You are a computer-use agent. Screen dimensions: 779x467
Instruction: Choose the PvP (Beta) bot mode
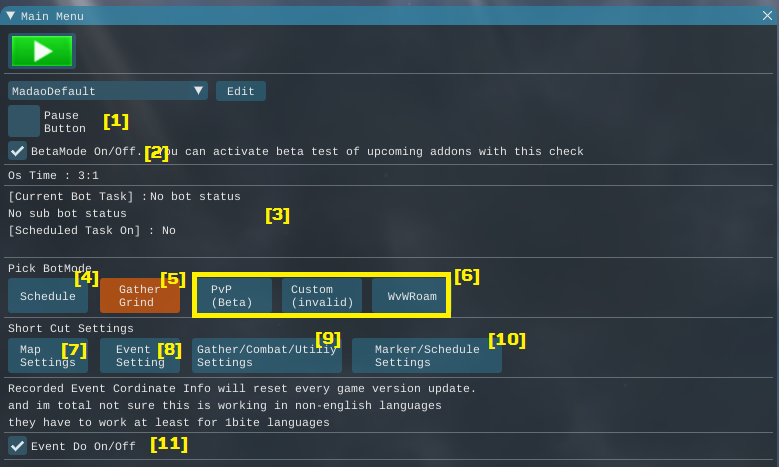coord(234,296)
